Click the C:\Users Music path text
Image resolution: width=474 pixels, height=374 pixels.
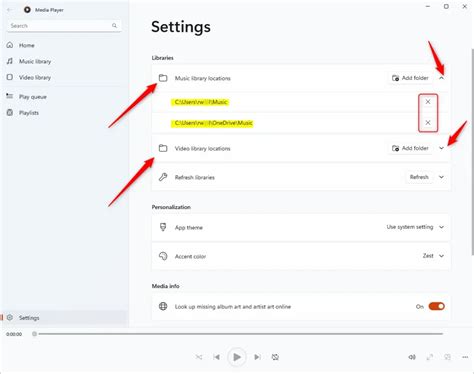point(201,102)
